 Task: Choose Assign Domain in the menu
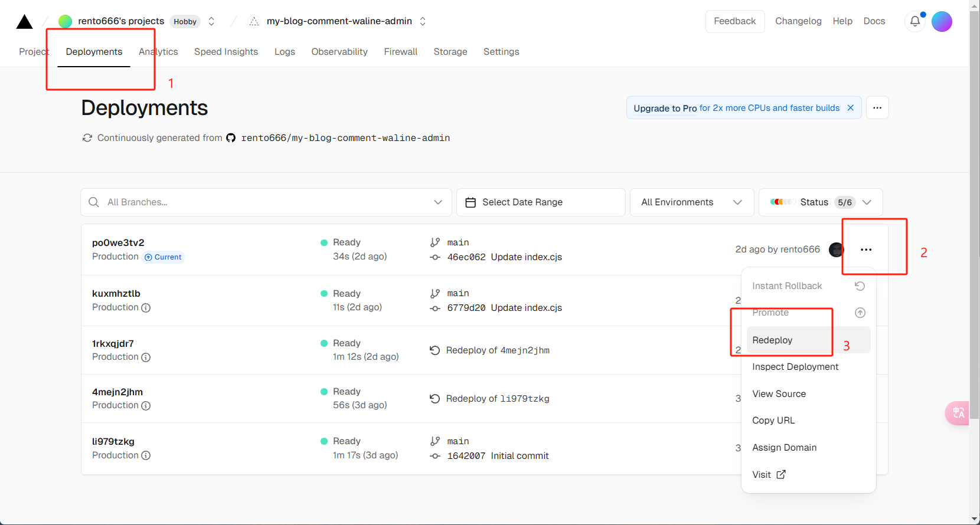click(x=809, y=448)
